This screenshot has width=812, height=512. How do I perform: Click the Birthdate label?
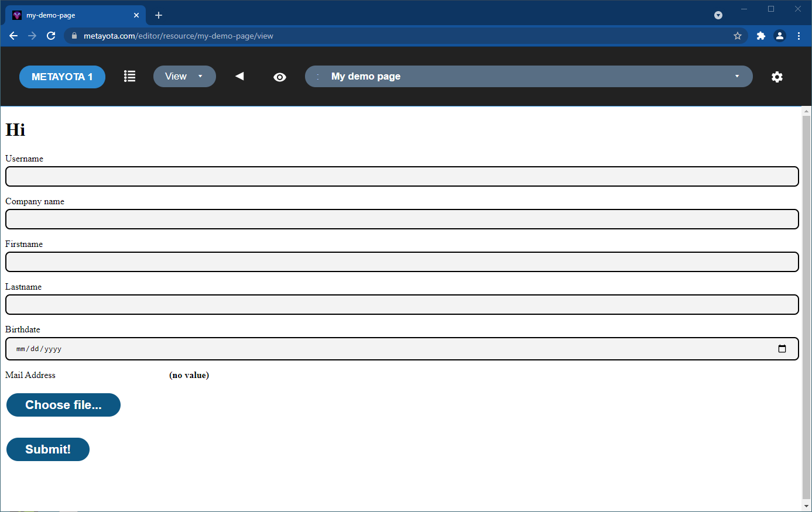pos(23,329)
